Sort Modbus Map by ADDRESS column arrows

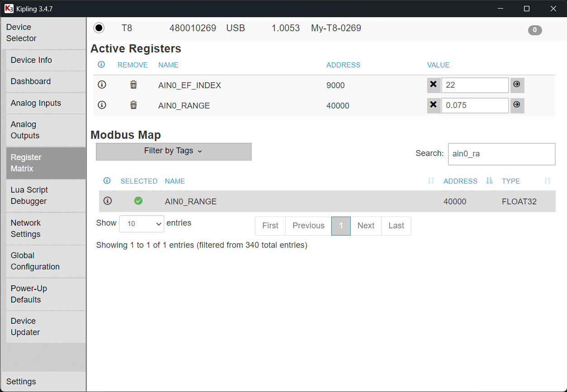(x=489, y=181)
